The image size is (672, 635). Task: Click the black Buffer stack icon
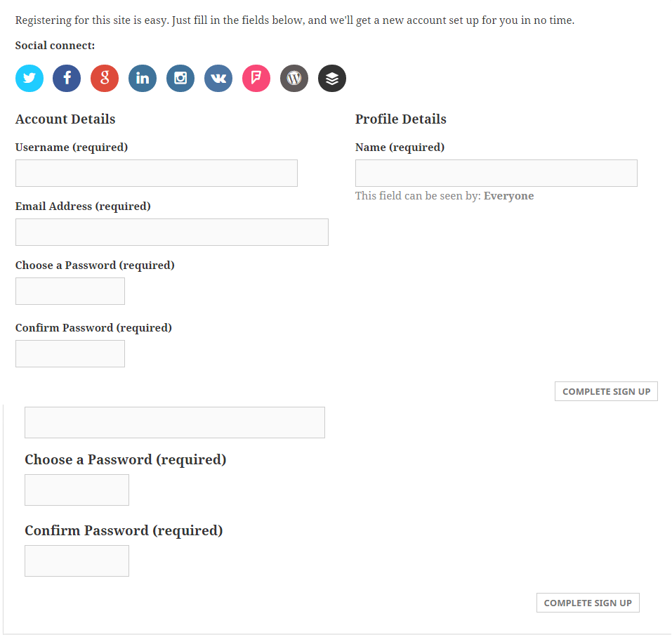pyautogui.click(x=332, y=78)
